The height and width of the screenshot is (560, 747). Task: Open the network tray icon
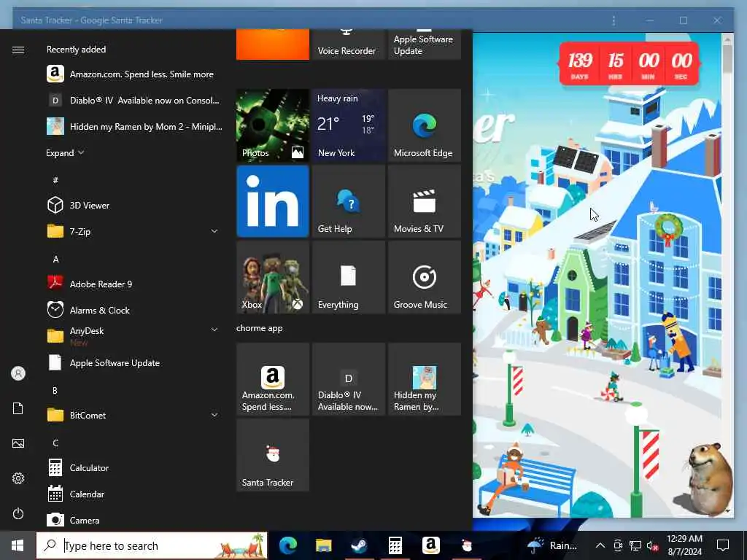coord(635,545)
